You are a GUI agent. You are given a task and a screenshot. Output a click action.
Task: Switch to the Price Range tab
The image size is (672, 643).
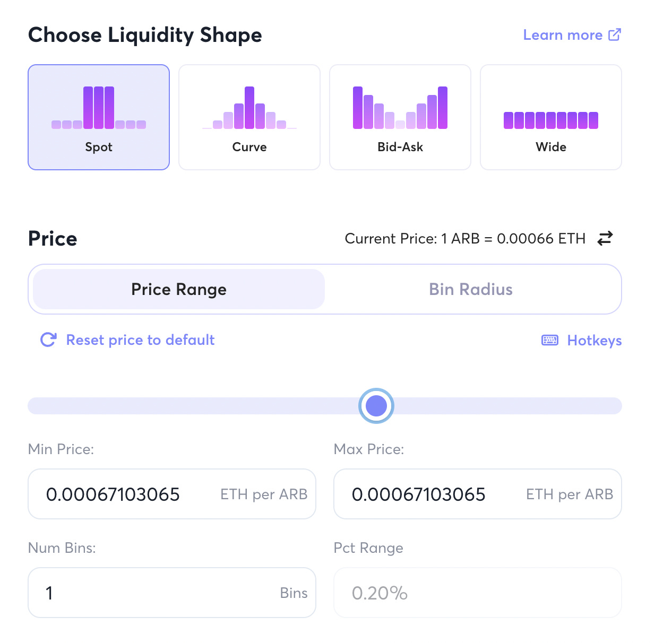point(178,289)
